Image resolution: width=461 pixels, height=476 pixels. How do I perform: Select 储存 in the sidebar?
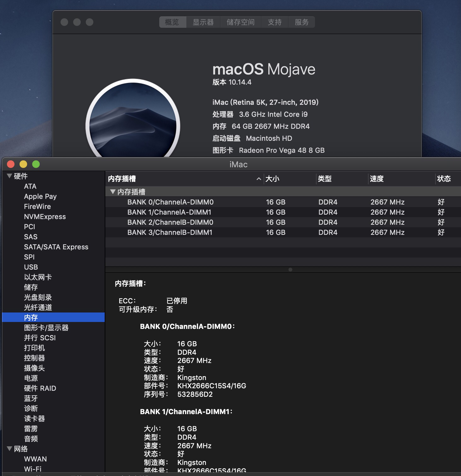click(31, 287)
